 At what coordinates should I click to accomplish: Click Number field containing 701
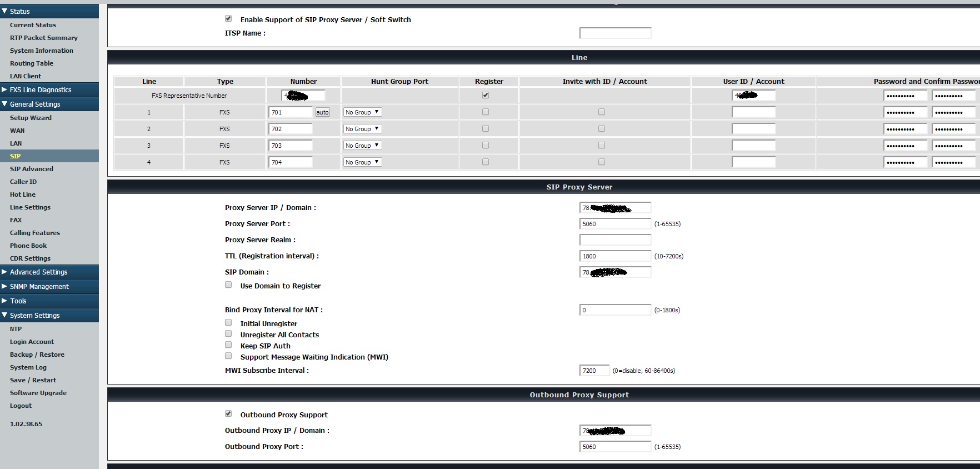click(291, 112)
